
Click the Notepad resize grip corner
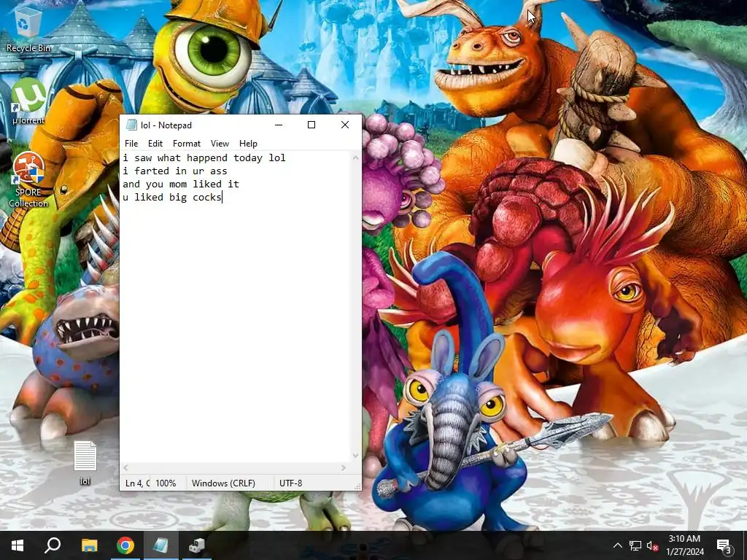pos(357,486)
